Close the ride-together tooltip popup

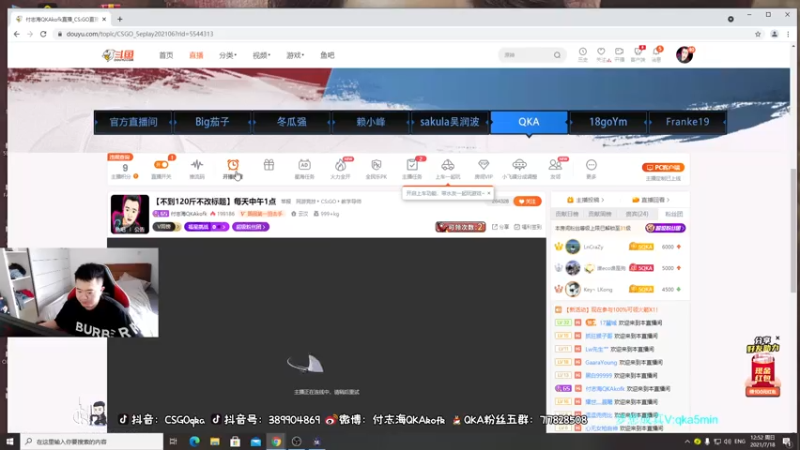[488, 193]
